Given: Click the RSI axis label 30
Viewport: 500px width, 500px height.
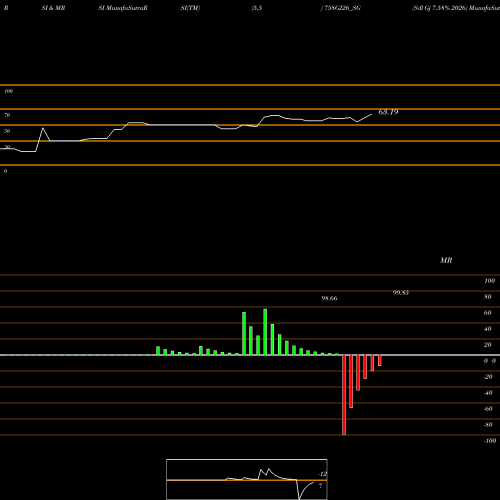Looking at the screenshot, I should click(x=7, y=147).
